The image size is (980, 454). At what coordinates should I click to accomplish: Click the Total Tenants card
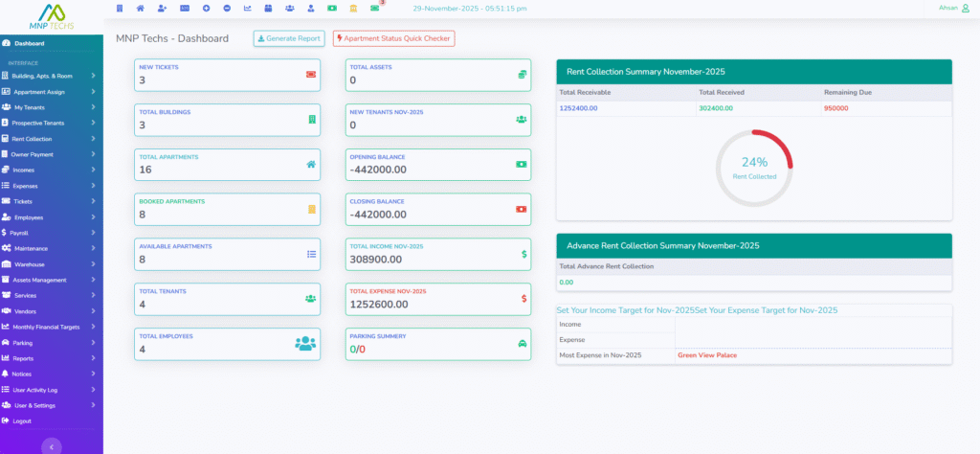point(227,299)
